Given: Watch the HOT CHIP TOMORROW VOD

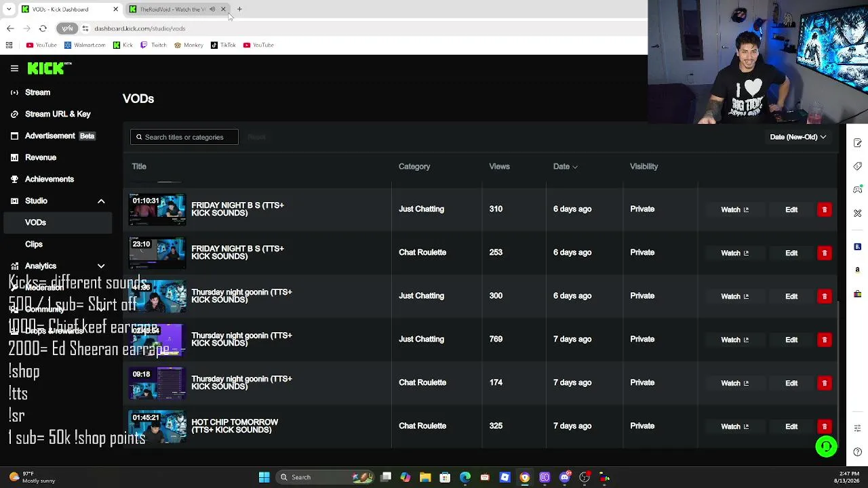Looking at the screenshot, I should coord(734,426).
